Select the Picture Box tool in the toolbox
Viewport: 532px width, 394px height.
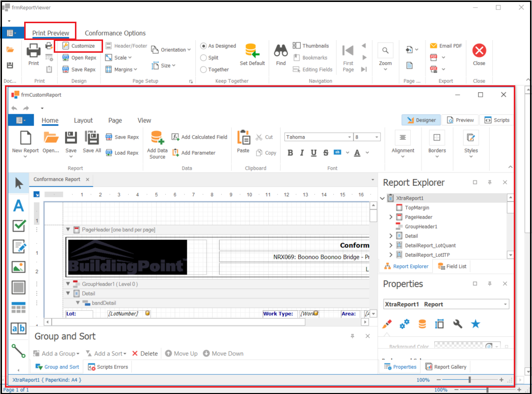tap(19, 267)
